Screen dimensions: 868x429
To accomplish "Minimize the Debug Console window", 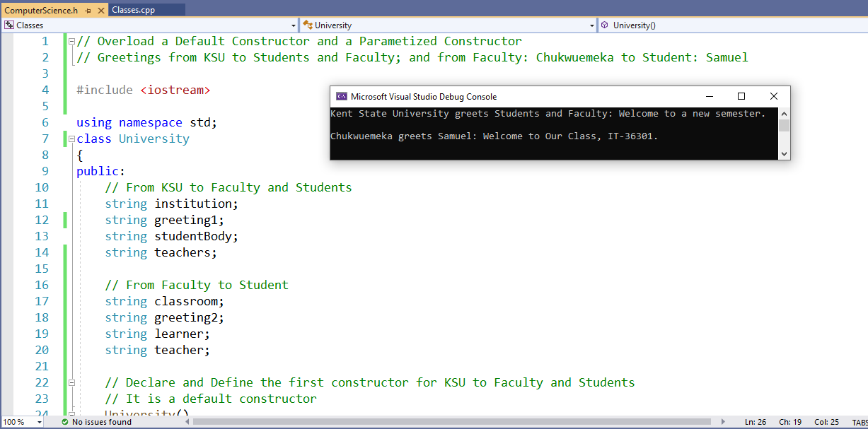I will click(x=709, y=96).
